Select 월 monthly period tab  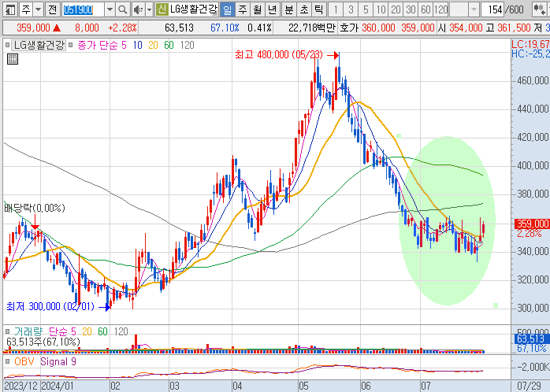point(257,9)
